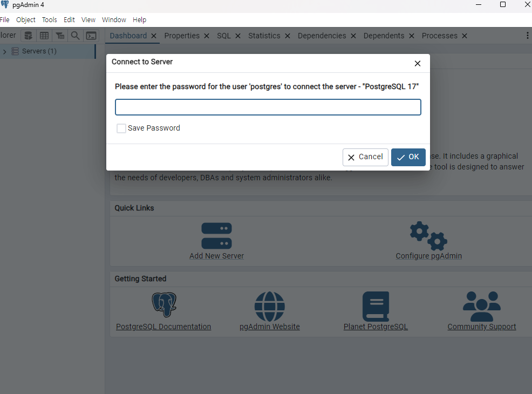Click the pgAdmin Website globe icon
Screen dimensions: 532x394
(270, 307)
